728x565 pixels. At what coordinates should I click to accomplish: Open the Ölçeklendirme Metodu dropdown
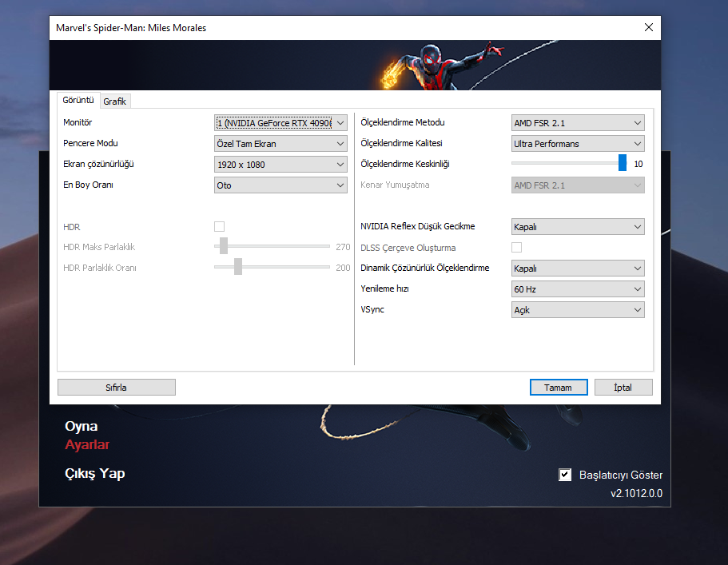[x=578, y=123]
